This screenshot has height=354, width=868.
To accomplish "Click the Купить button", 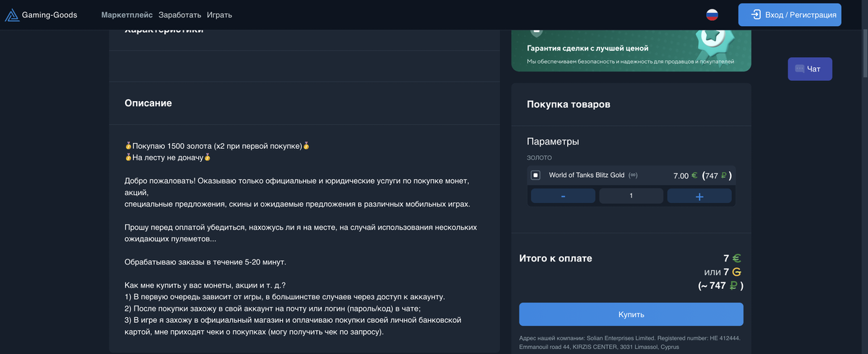I will tap(631, 314).
